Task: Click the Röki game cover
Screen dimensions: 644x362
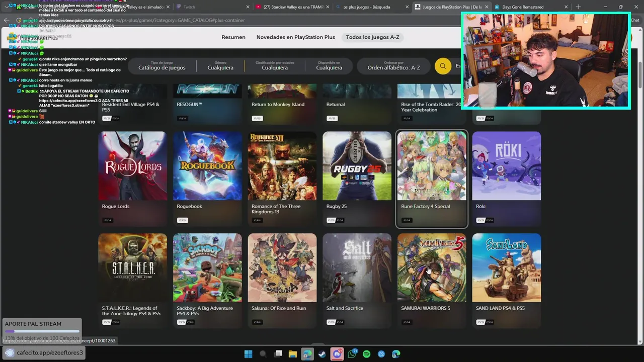Action: [x=507, y=166]
